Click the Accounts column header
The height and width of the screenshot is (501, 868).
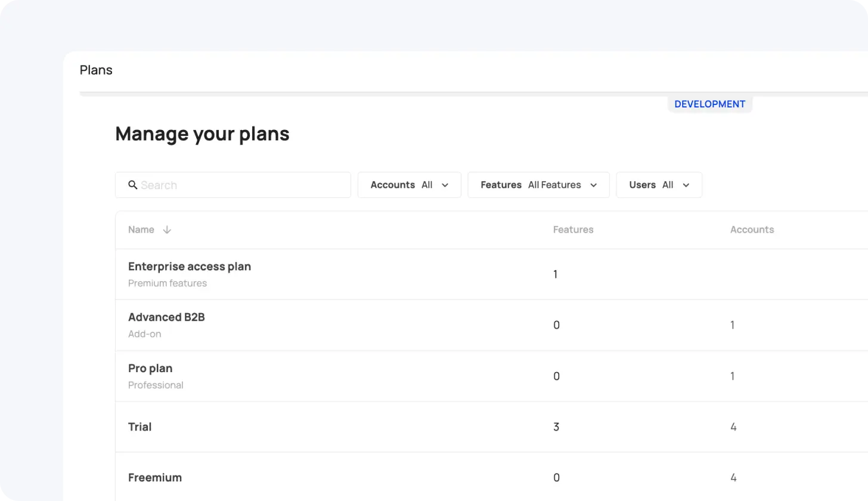pyautogui.click(x=752, y=230)
